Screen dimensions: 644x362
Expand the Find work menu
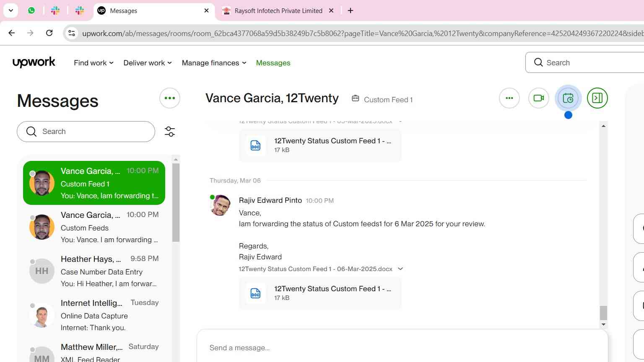click(x=93, y=63)
